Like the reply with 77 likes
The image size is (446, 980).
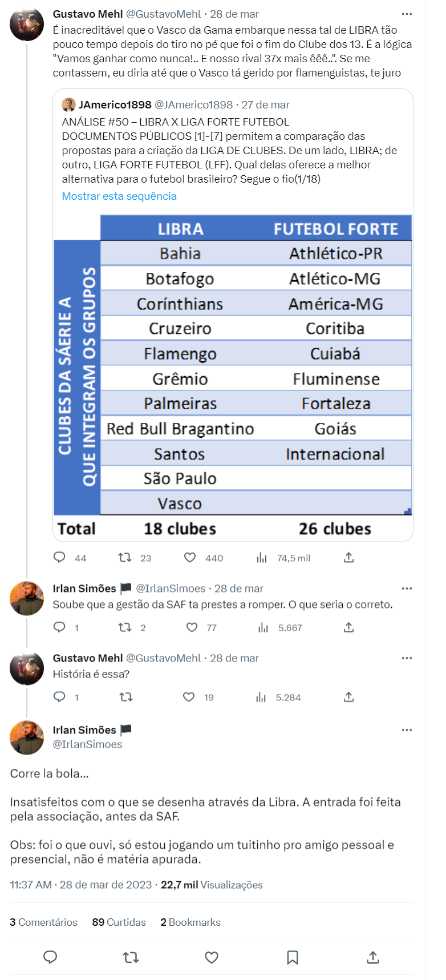192,627
